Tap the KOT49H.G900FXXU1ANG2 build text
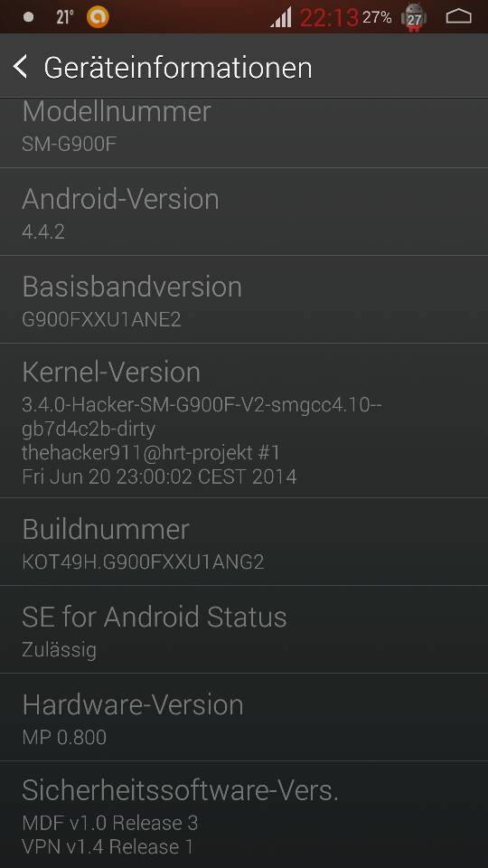Screen dimensions: 488x868 pos(144,561)
